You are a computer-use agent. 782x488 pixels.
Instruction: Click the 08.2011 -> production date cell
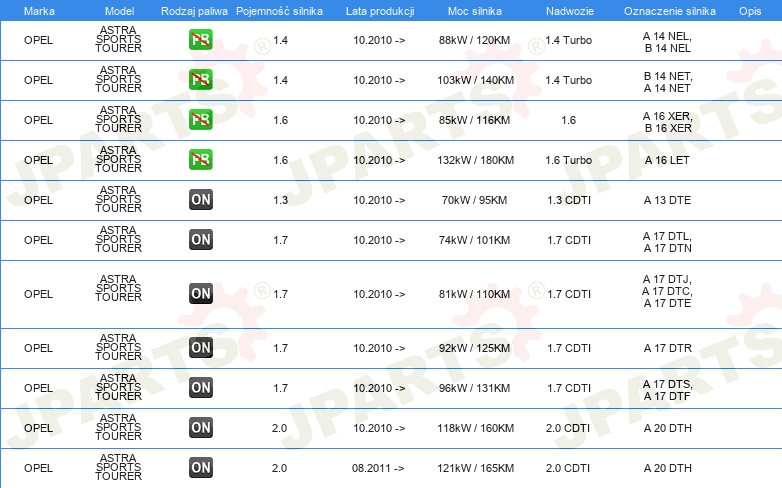pyautogui.click(x=378, y=468)
